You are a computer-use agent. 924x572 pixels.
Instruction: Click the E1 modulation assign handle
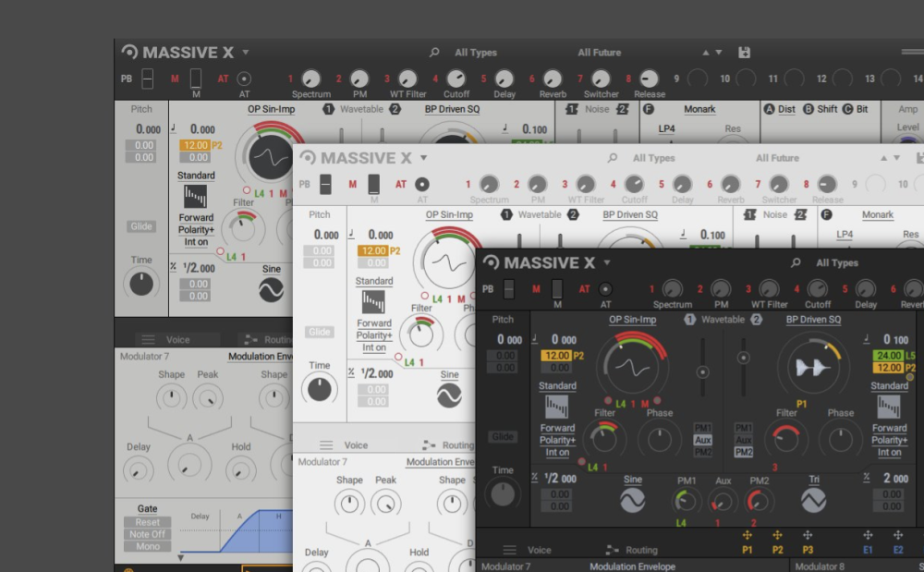coord(868,535)
